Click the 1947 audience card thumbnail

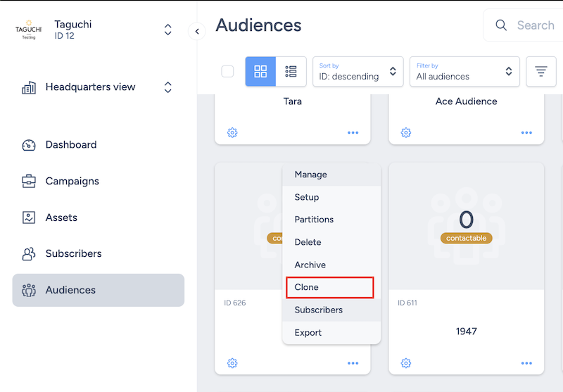(466, 226)
